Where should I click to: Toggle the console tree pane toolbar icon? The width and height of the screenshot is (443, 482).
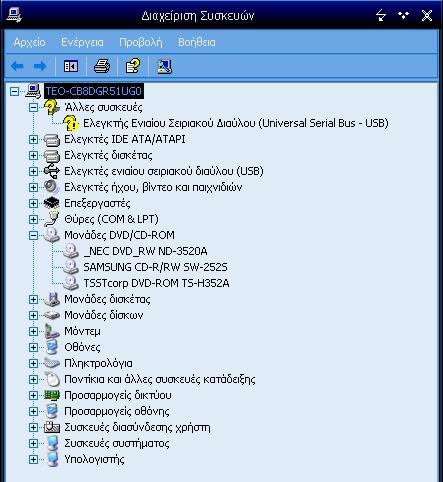click(71, 66)
